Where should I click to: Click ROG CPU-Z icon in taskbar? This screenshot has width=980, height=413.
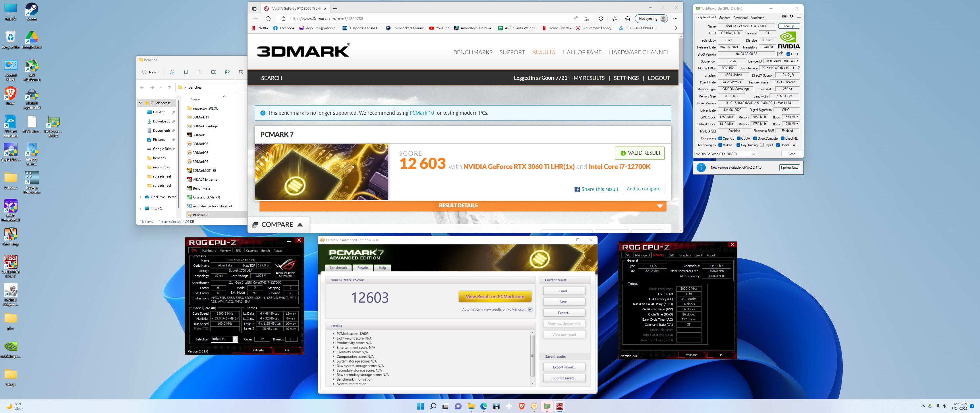[x=560, y=406]
